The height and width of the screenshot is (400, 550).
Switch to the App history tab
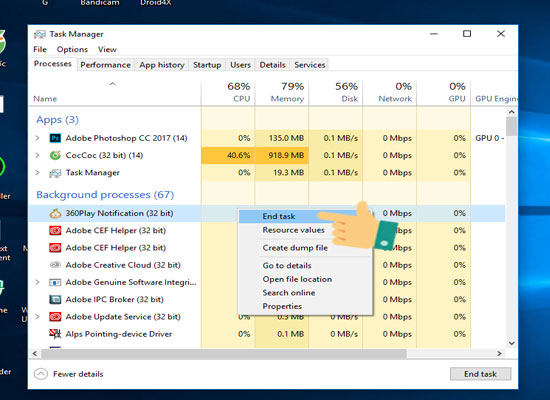point(162,65)
